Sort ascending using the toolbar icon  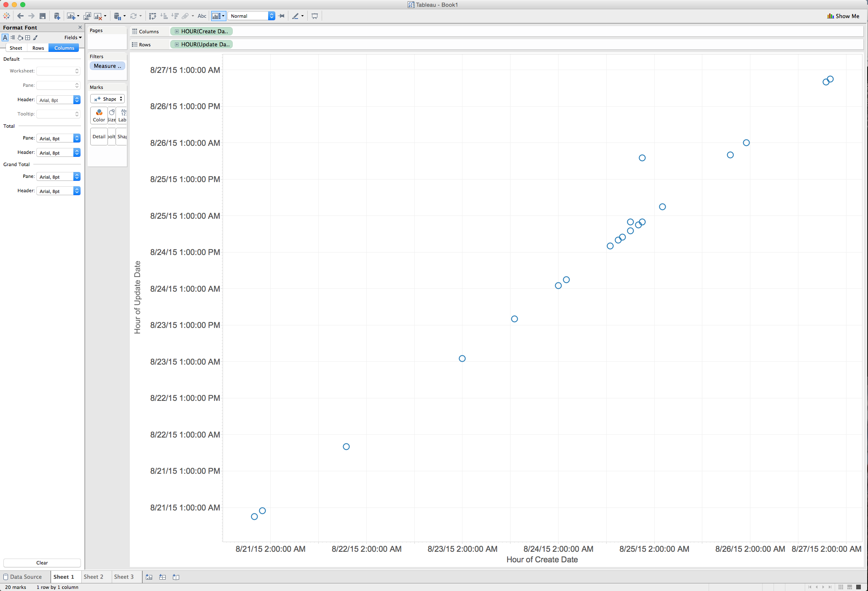click(164, 16)
